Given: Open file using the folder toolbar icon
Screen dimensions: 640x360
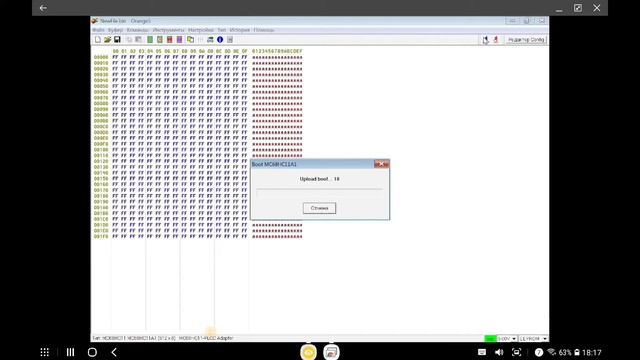Looking at the screenshot, I should [x=107, y=40].
